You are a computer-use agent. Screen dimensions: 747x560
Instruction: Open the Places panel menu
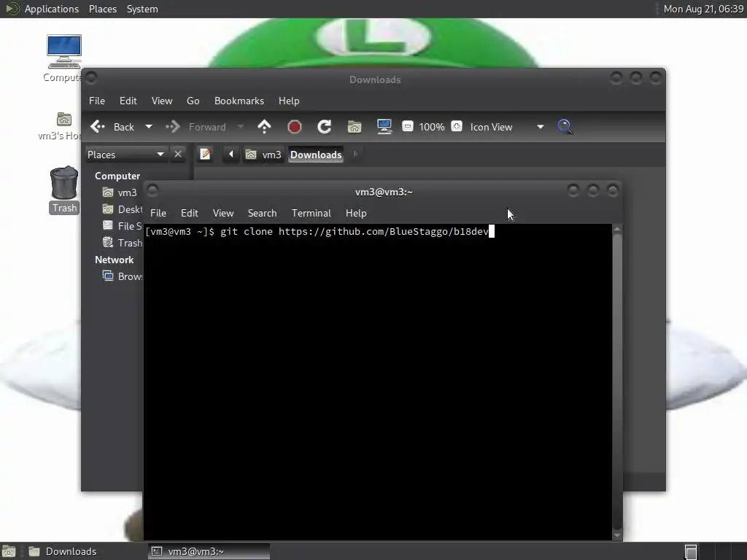click(x=103, y=9)
